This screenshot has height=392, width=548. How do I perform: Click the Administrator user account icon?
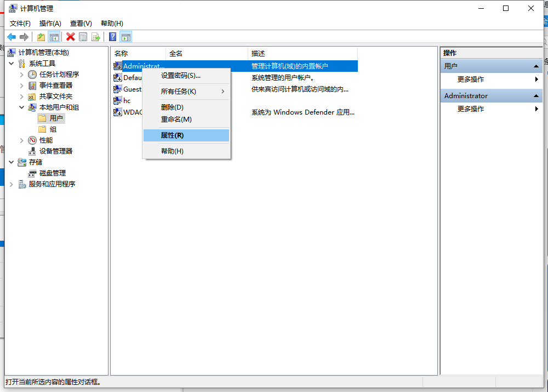118,66
